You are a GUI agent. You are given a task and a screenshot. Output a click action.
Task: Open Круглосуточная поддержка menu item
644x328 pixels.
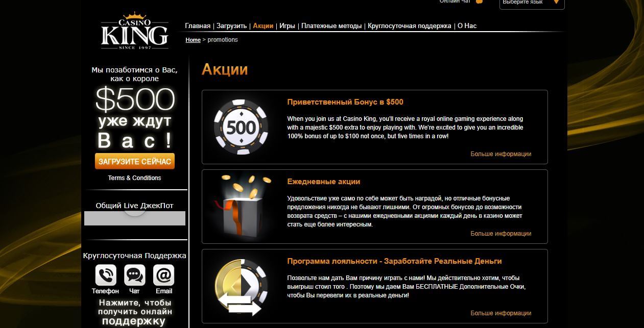tap(409, 26)
